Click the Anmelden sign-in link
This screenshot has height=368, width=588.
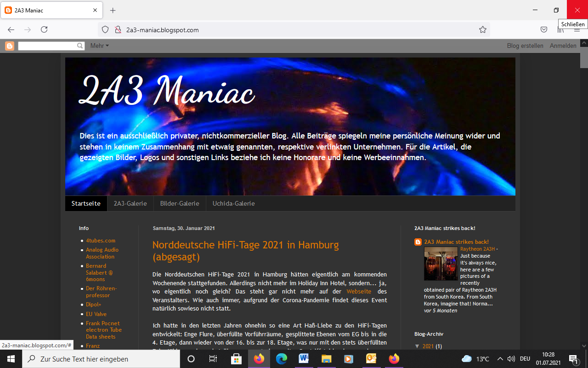pyautogui.click(x=563, y=46)
